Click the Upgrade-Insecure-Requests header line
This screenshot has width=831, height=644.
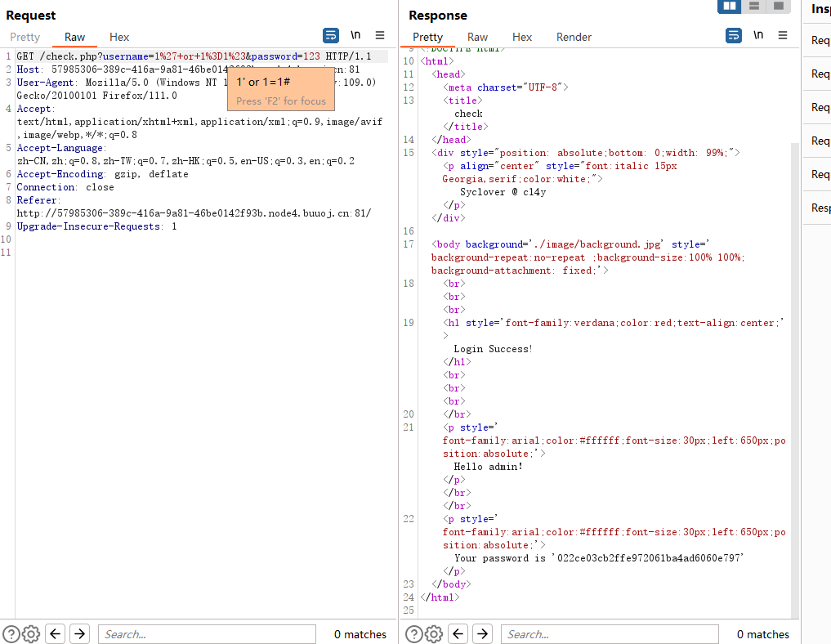pyautogui.click(x=96, y=226)
